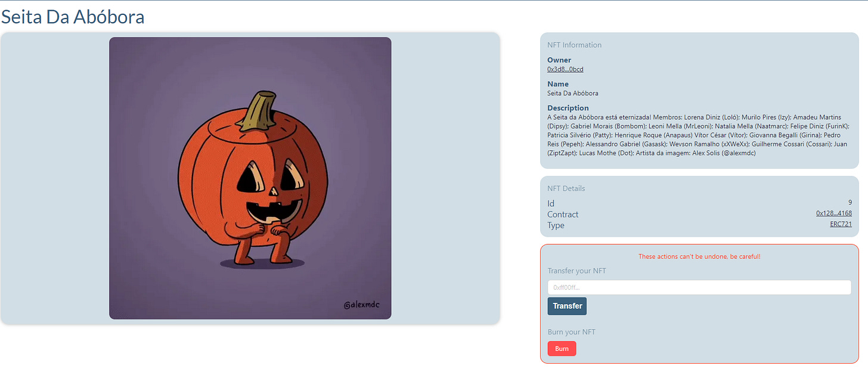This screenshot has height=372, width=868.
Task: Select the description text listing members
Action: coord(698,135)
